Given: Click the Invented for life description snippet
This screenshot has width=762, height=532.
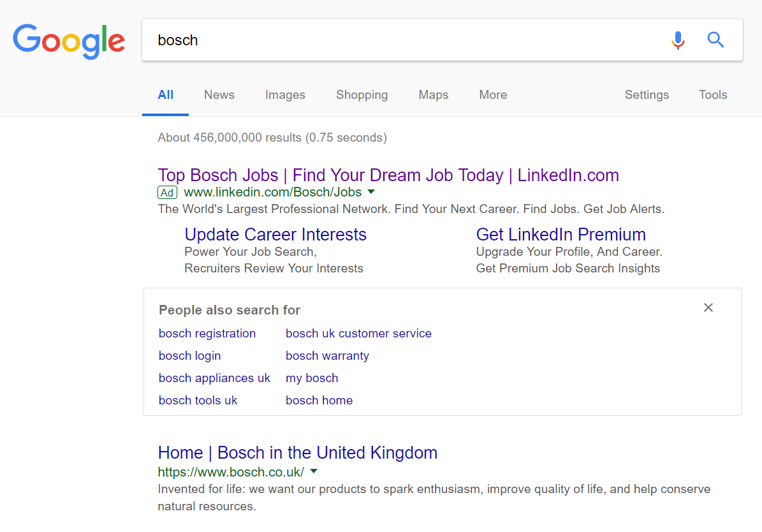Looking at the screenshot, I should (x=434, y=498).
